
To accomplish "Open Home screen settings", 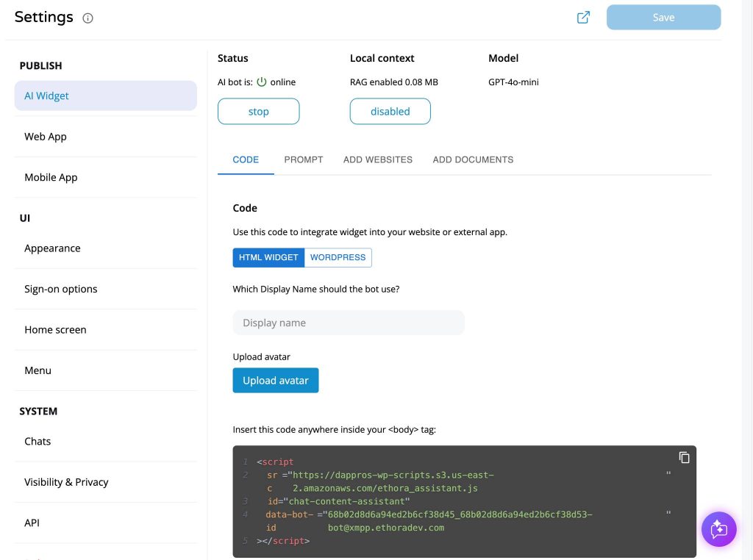I will tap(106, 330).
